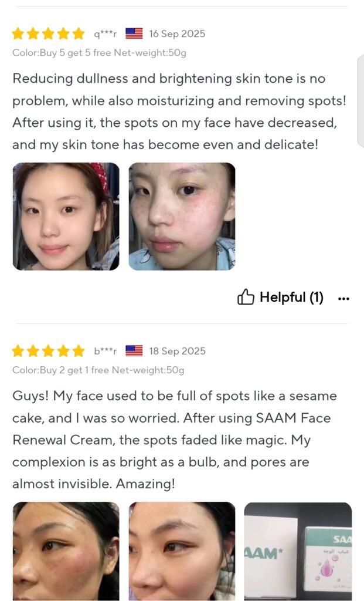Viewport: 364px width, 601px height.
Task: Click the Buy 5 get 5 free variant text
Action: [75, 52]
